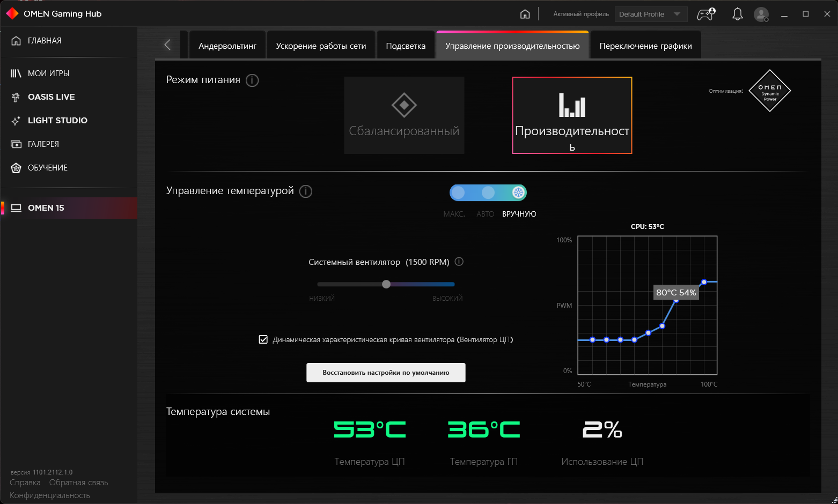
Task: Open МОИ ИГРЫ in the sidebar
Action: [69, 73]
